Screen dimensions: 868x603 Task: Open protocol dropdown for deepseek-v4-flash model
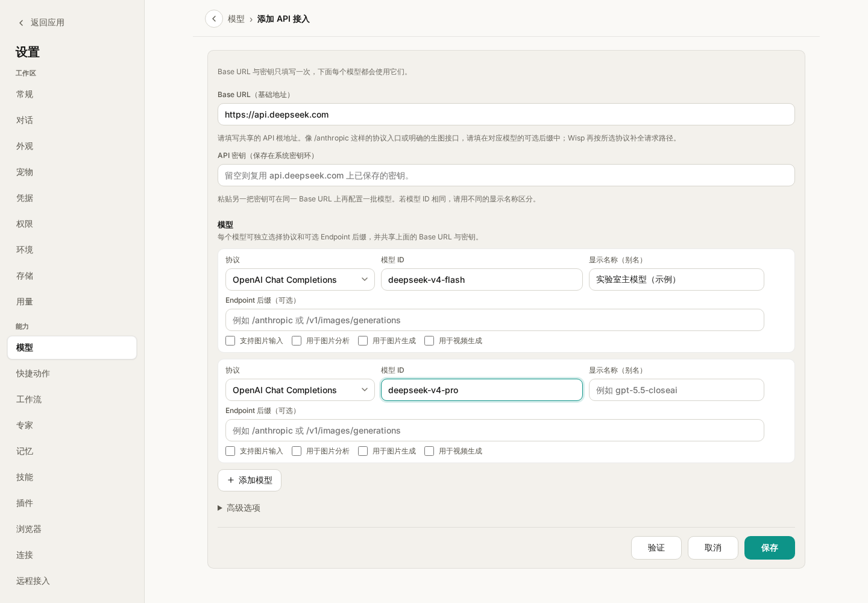[300, 280]
